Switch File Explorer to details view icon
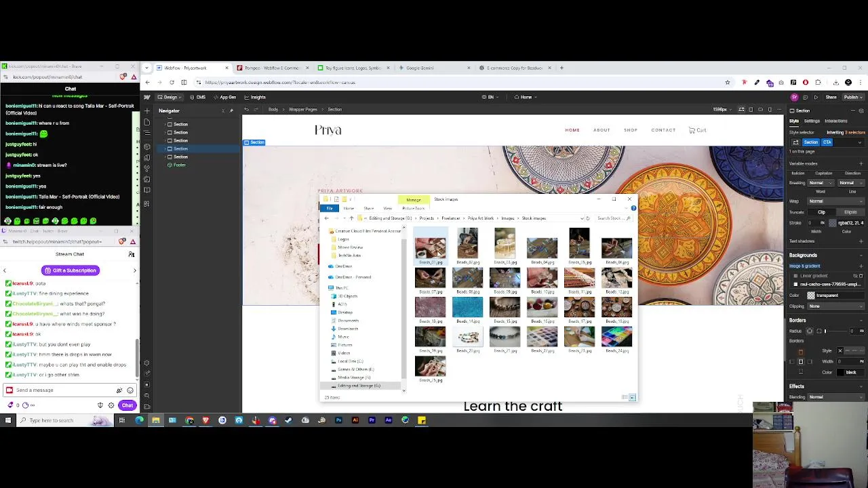The height and width of the screenshot is (488, 868). (x=625, y=398)
